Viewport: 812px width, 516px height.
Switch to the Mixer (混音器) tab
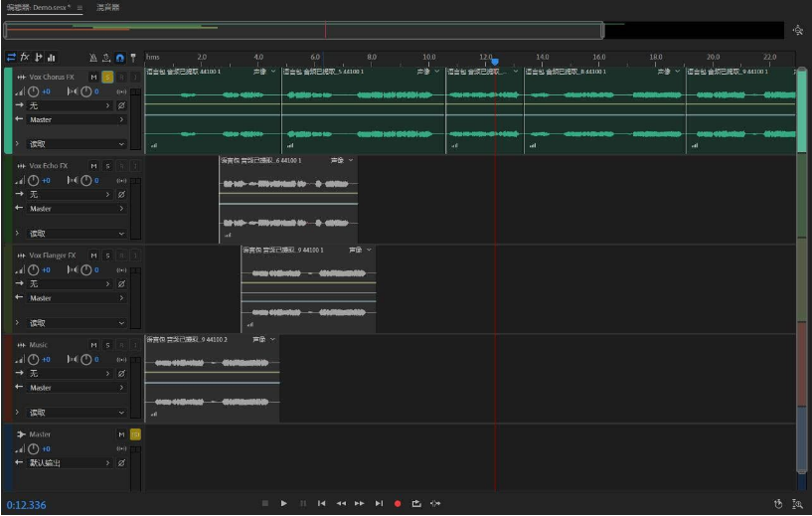point(107,7)
